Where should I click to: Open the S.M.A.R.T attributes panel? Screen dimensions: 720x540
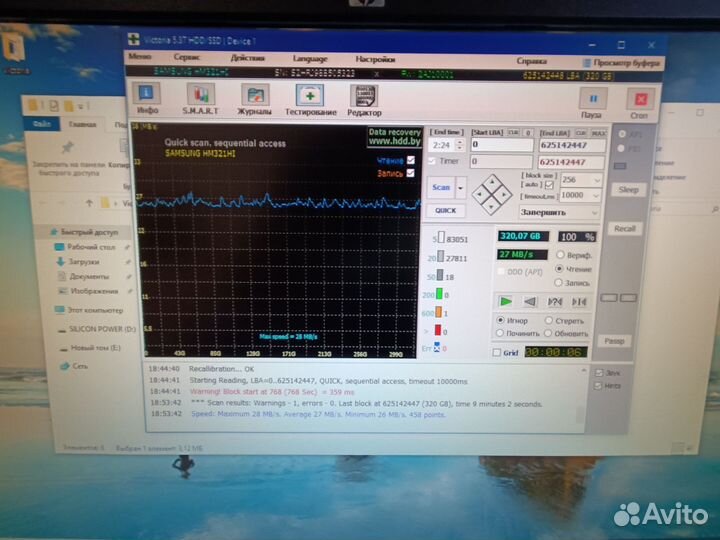pyautogui.click(x=200, y=98)
